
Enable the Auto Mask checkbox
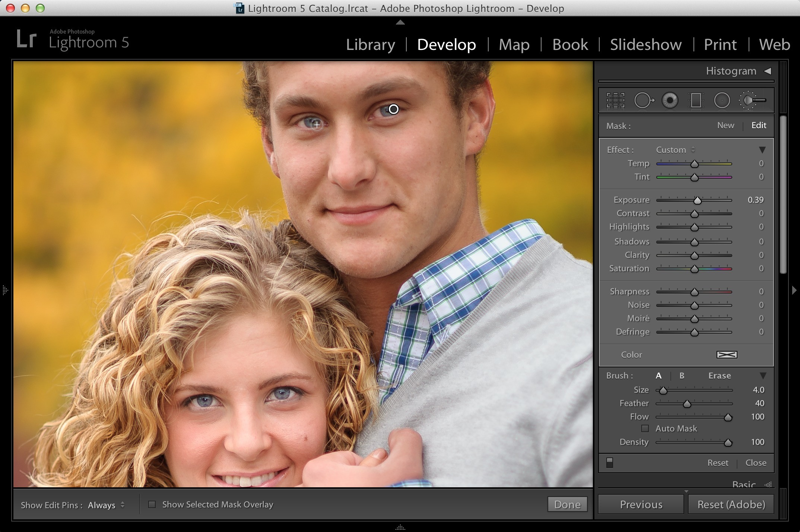pos(645,428)
